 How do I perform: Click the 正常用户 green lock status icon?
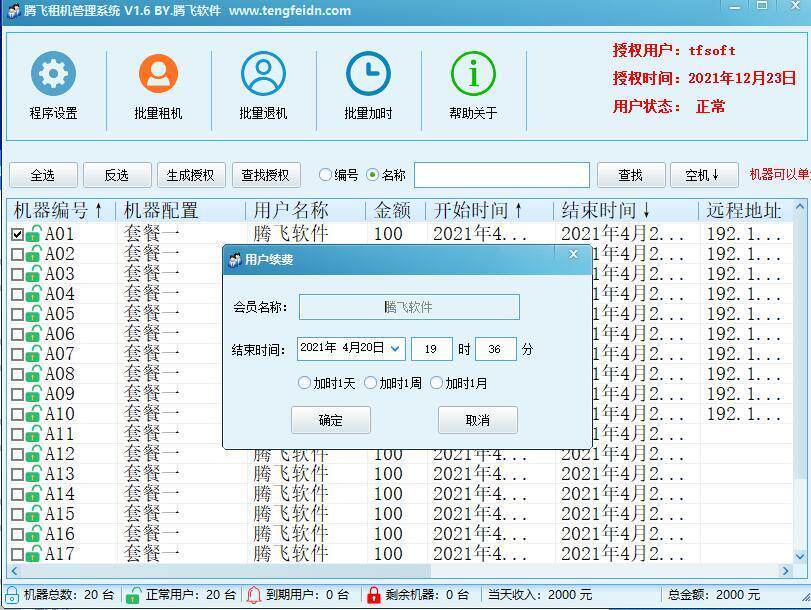132,596
